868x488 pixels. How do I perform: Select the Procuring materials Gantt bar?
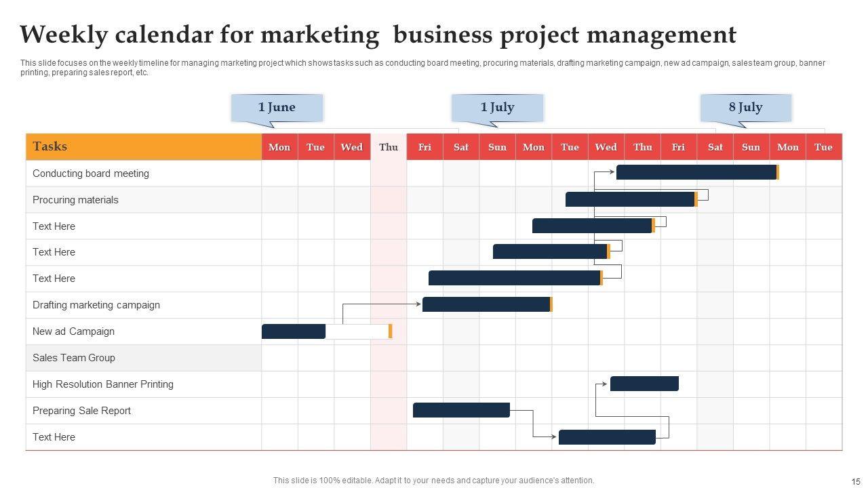[629, 199]
